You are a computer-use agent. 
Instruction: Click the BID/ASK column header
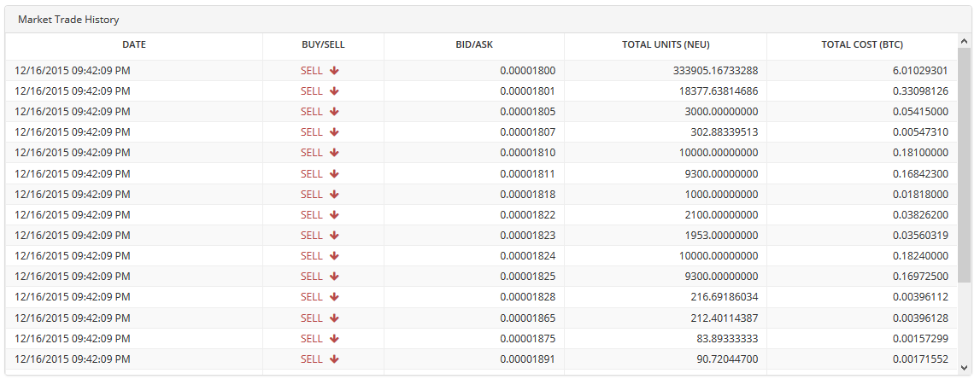pyautogui.click(x=474, y=45)
